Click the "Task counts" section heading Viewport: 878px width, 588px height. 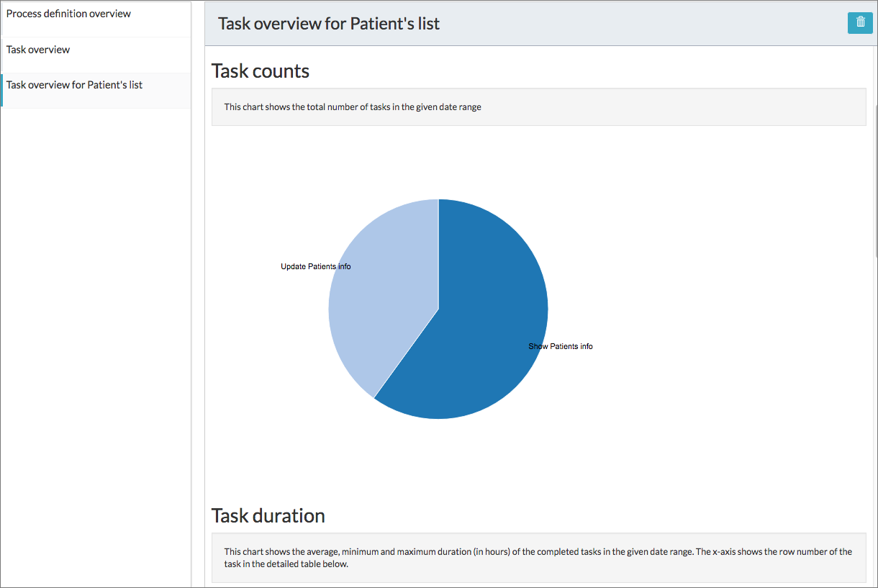point(260,71)
